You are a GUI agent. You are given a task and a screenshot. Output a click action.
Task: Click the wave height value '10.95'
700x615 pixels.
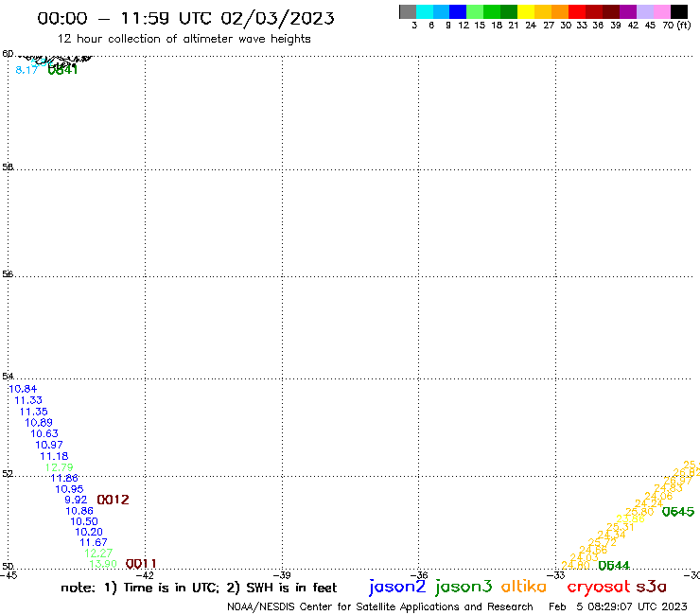point(69,489)
